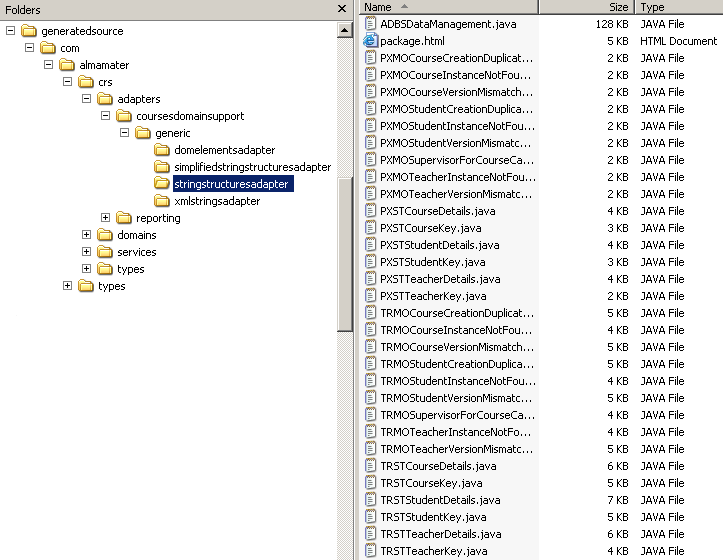723x560 pixels.
Task: Expand the types node under almamater
Action: 67,286
